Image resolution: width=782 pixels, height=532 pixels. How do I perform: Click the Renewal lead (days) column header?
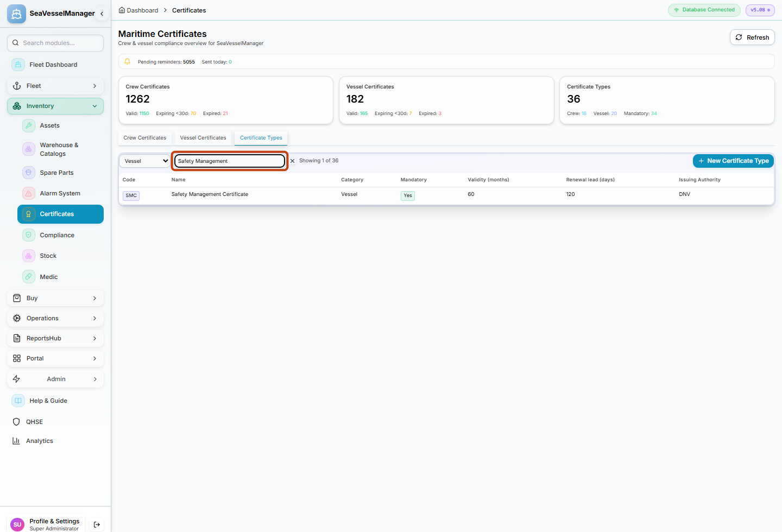point(590,180)
